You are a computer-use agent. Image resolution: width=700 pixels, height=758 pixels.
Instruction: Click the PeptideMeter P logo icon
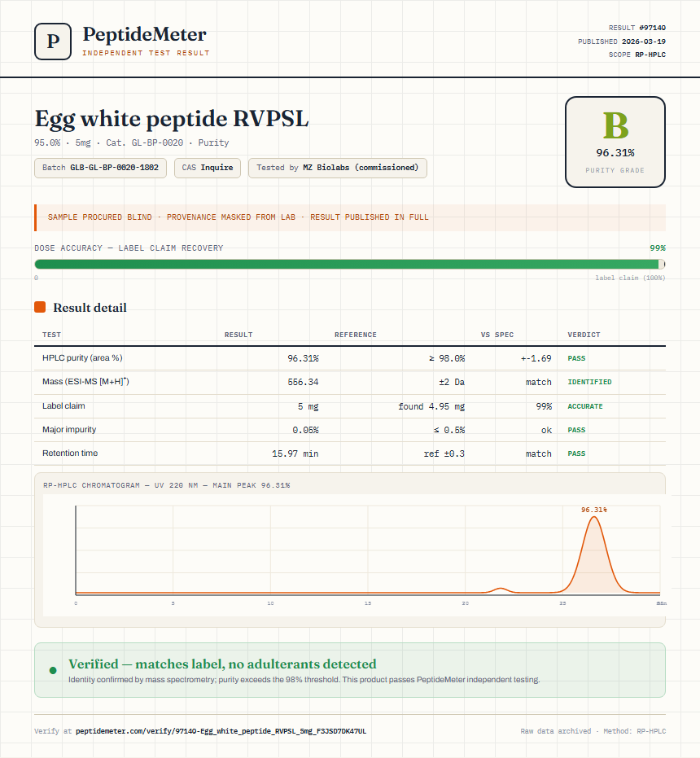53,42
